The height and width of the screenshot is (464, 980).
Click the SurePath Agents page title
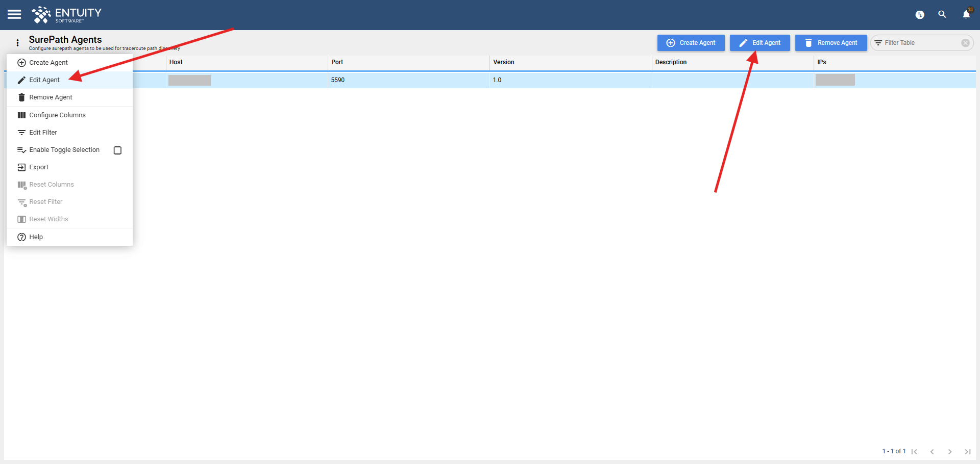click(65, 40)
